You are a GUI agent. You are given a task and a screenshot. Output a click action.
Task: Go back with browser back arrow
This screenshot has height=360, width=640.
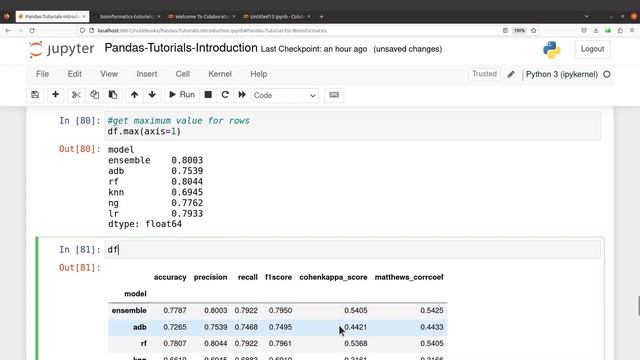pyautogui.click(x=8, y=31)
